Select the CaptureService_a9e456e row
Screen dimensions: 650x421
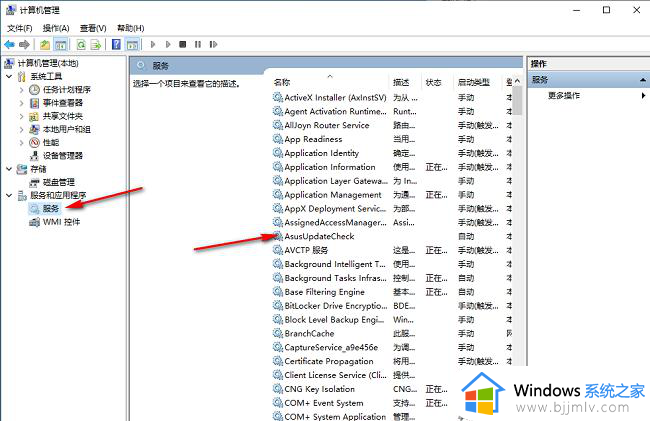point(331,347)
